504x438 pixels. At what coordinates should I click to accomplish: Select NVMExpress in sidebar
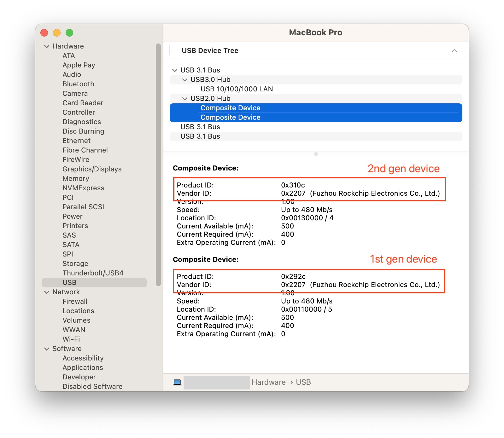83,188
